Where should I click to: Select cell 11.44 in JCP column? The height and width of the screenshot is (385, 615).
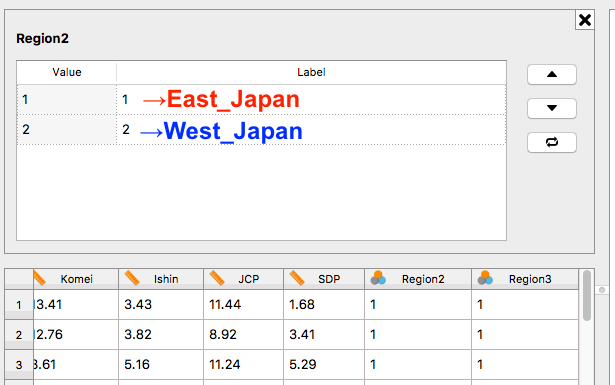244,305
